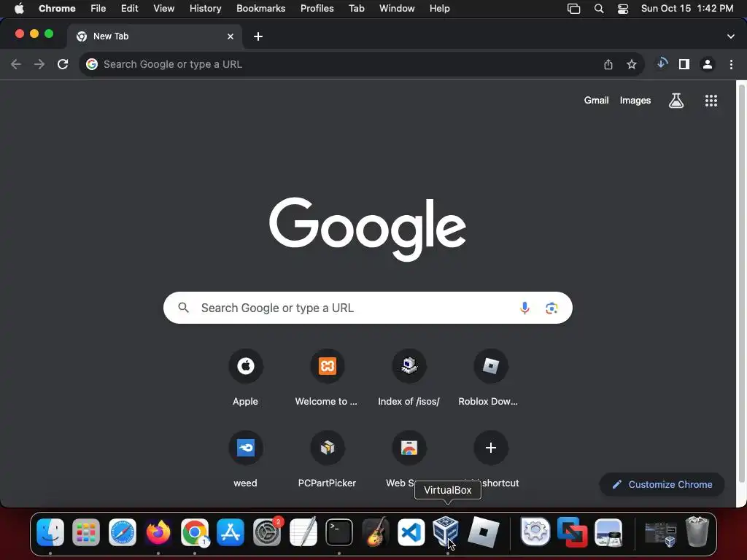Open the Welcome to XAMPP shortcut
This screenshot has width=747, height=560.
pos(327,378)
